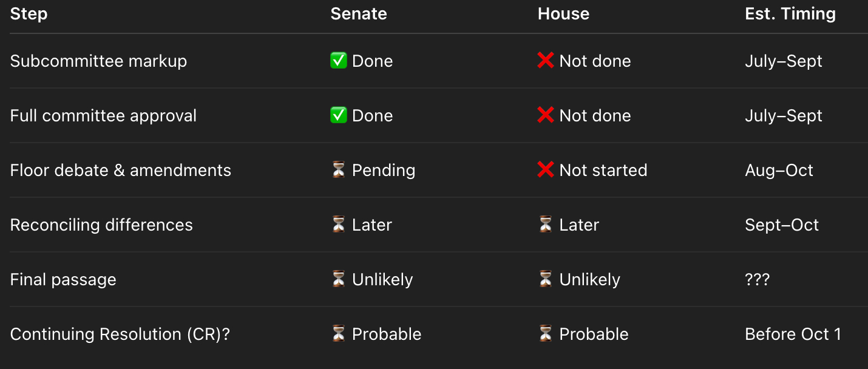The width and height of the screenshot is (868, 369).
Task: Click hourglass in Continuing Resolution House cell
Action: tap(546, 334)
